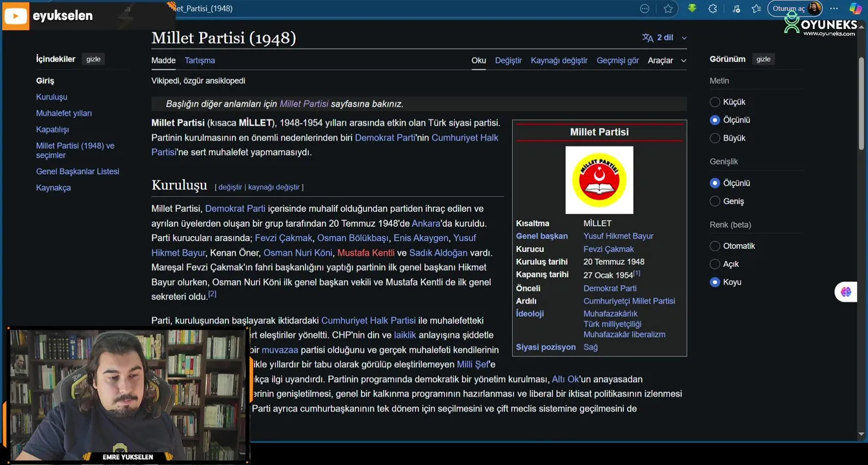Jump to Muhalefet yılları section
This screenshot has width=868, height=465.
pyautogui.click(x=64, y=113)
